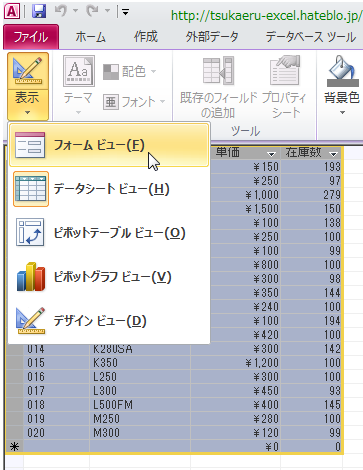Select データシート ビュー(H) menu item
The width and height of the screenshot is (363, 470).
[x=109, y=189]
